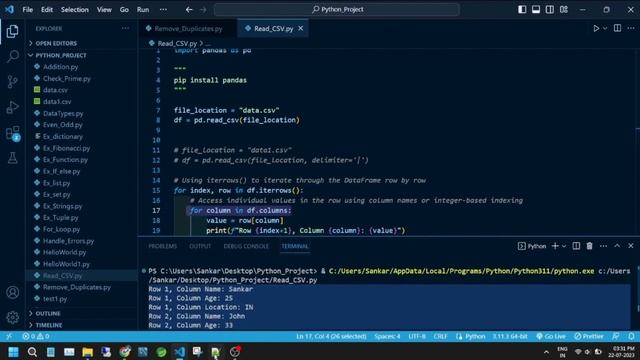
Task: Open the Accounts menu icon
Action: pyautogui.click(x=13, y=292)
